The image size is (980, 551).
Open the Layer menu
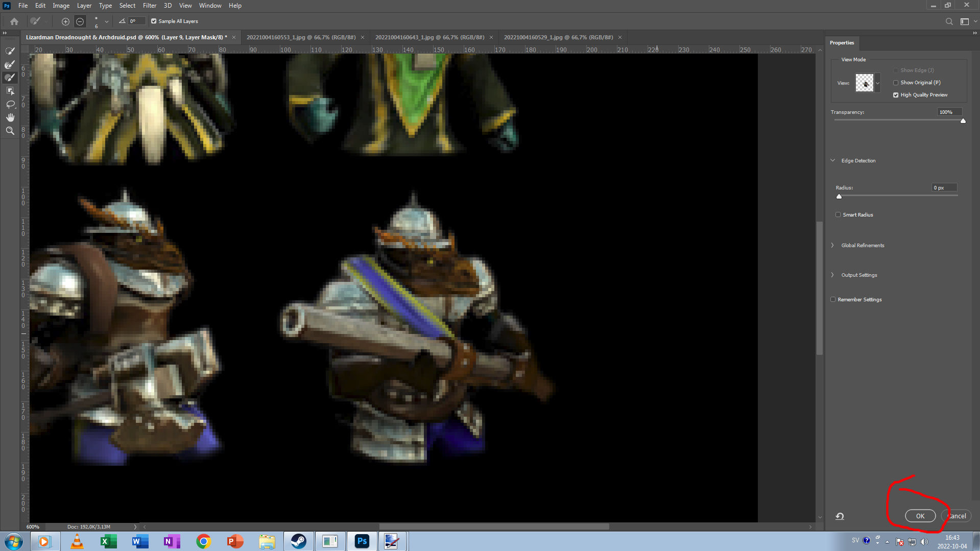(x=84, y=6)
